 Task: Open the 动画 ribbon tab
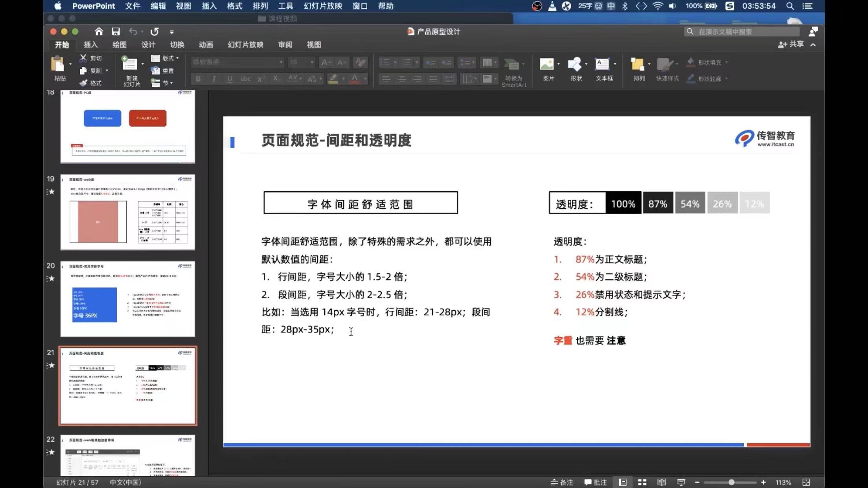pyautogui.click(x=206, y=45)
